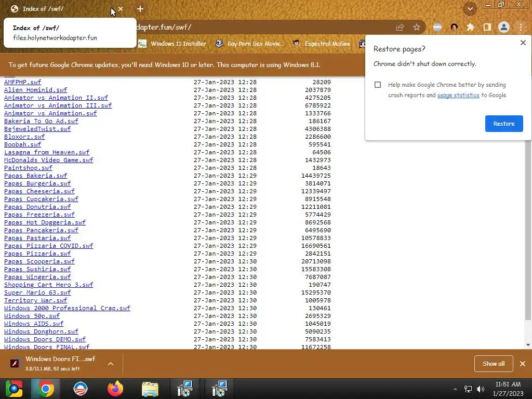
Task: Click the share page icon in address bar
Action: [x=400, y=28]
